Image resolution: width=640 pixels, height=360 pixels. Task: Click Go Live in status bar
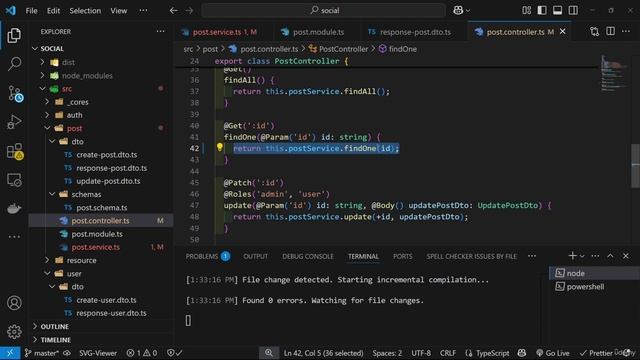tap(552, 353)
